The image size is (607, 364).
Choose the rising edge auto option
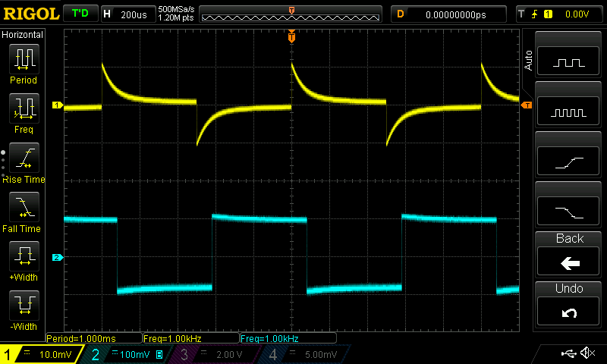coord(568,162)
